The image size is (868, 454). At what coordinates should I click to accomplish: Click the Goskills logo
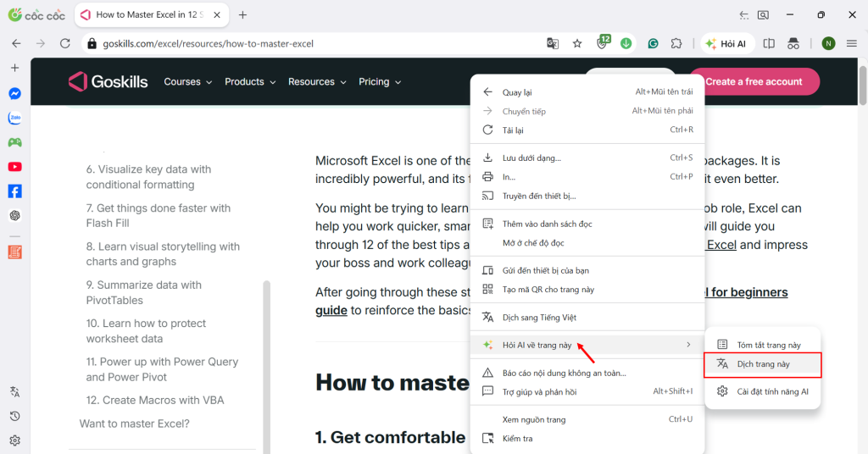tap(108, 82)
